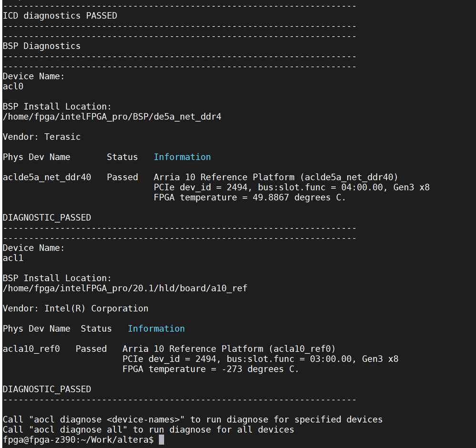Viewport: 476px width, 448px height.
Task: Click the "aocl diagnose <device-names>" hint line
Action: point(192,419)
